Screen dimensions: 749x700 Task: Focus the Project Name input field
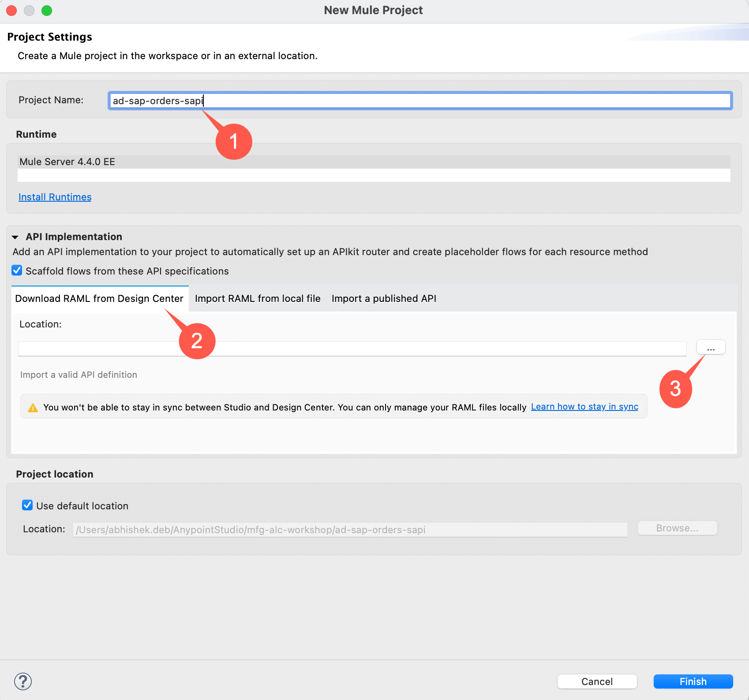pos(420,101)
